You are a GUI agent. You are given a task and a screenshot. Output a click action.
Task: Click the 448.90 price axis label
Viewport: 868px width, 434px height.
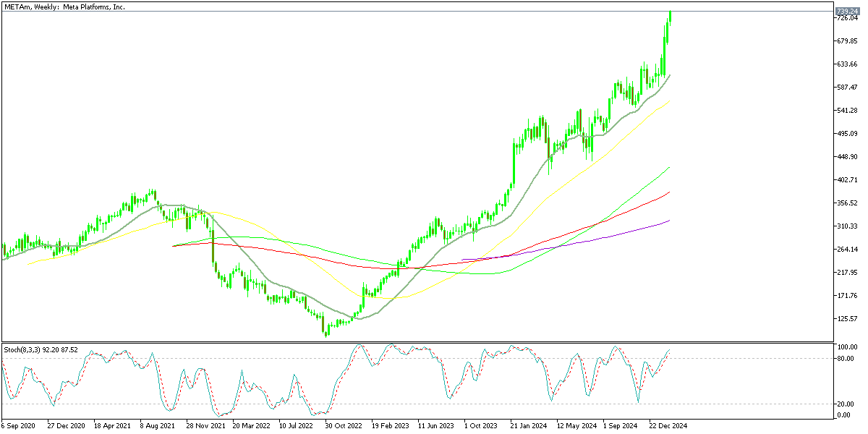pyautogui.click(x=846, y=157)
